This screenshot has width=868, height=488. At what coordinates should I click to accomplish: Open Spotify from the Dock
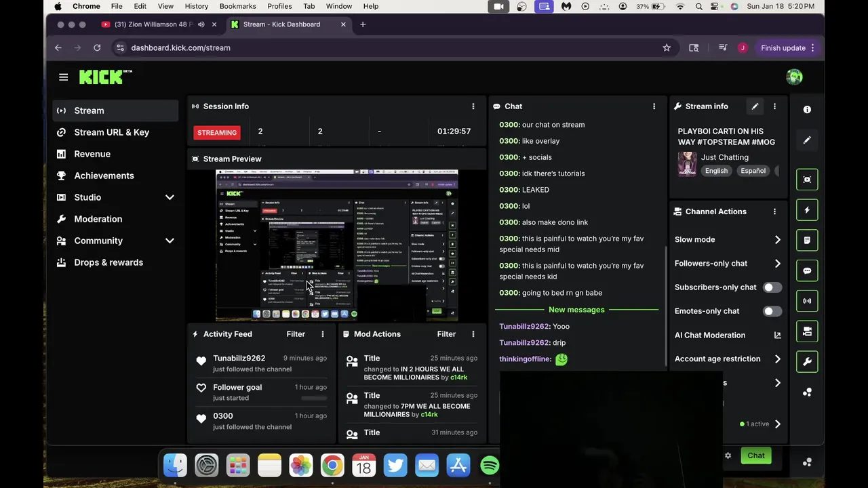[x=489, y=466]
